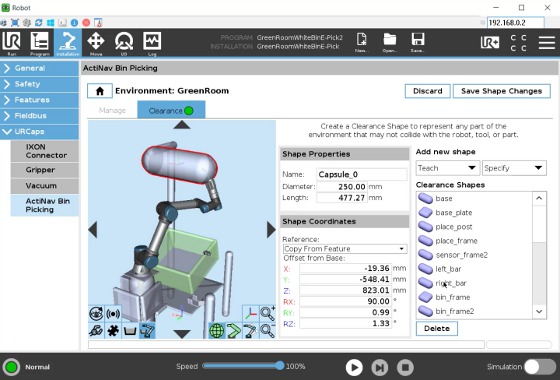Toggle the green chevron shape icon
560x380 pixels.
(234, 331)
